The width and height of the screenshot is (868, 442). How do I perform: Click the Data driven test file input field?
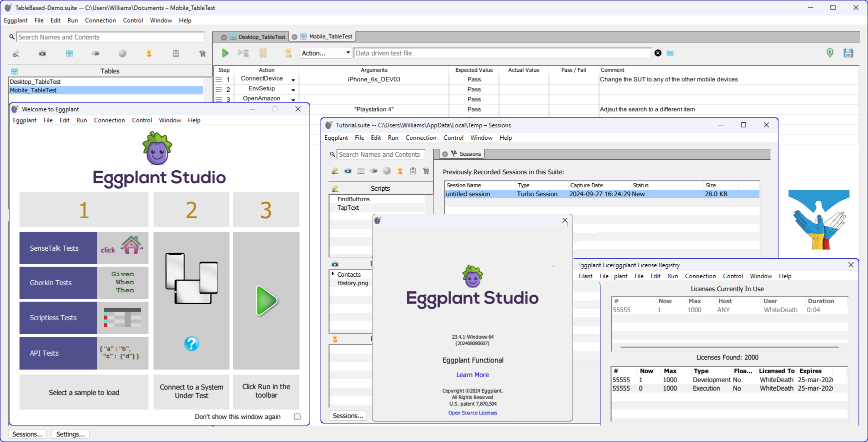(x=502, y=53)
